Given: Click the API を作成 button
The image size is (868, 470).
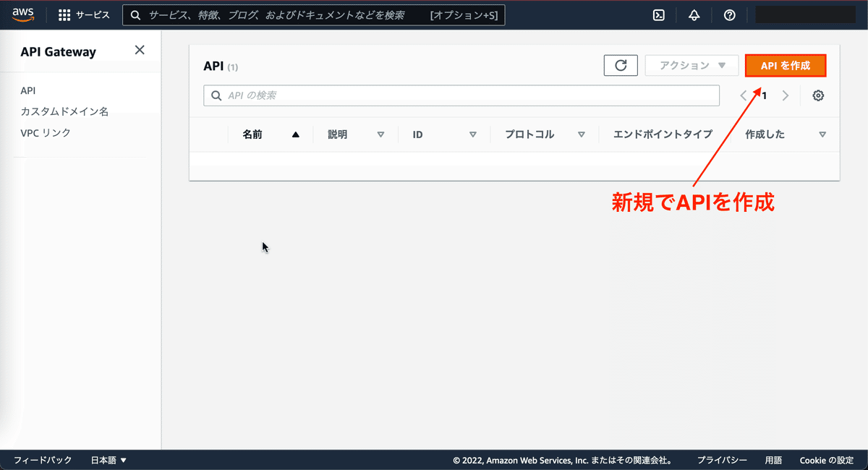Looking at the screenshot, I should 786,65.
